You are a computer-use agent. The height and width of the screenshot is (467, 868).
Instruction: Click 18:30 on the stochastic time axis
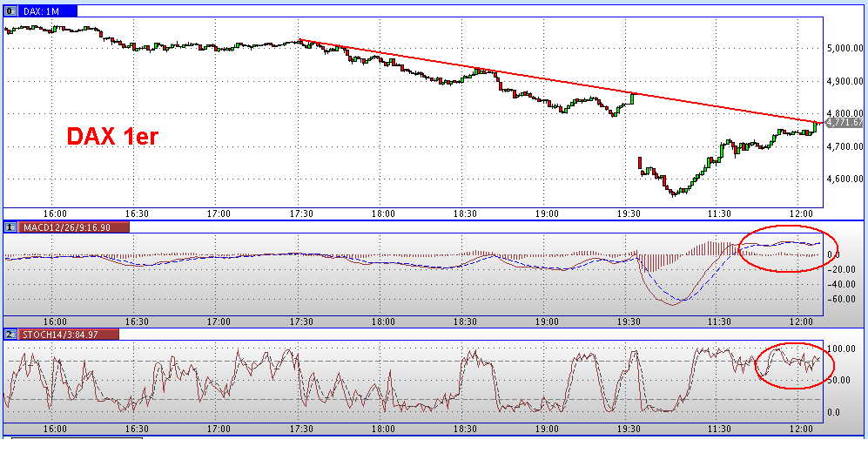pos(465,429)
